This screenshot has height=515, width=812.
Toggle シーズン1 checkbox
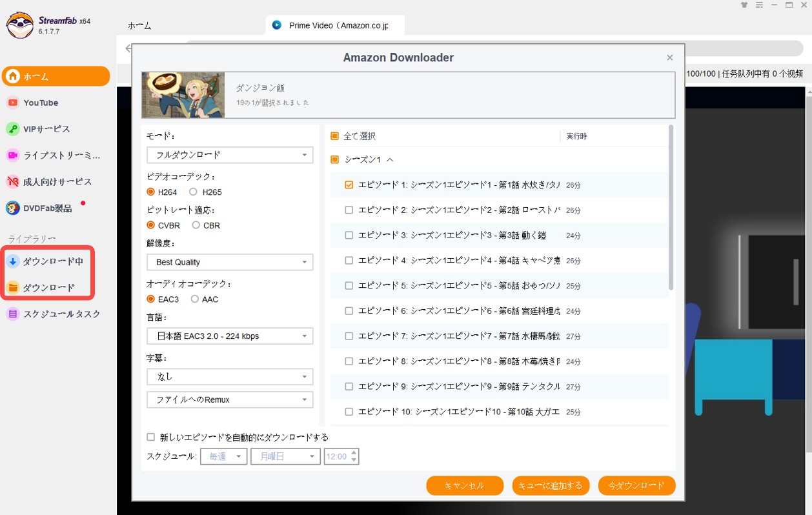coord(334,159)
